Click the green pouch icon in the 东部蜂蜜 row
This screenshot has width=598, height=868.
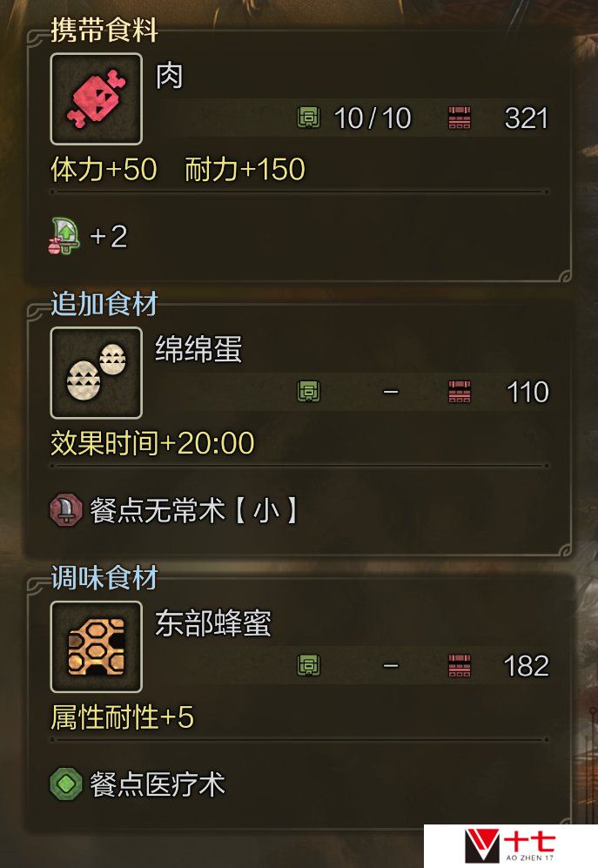click(x=309, y=665)
